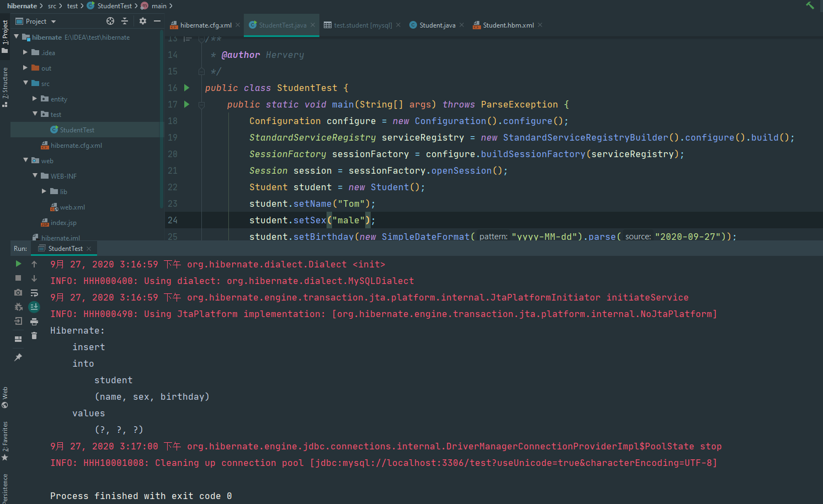Print the console output
This screenshot has width=823, height=504.
pos(34,321)
